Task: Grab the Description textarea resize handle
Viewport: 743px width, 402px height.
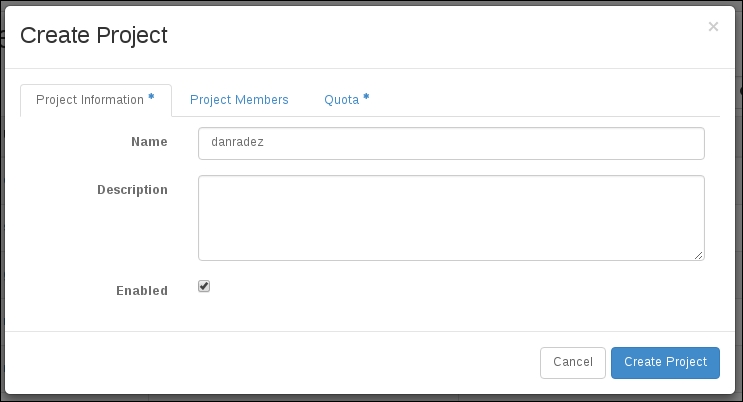Action: 699,255
